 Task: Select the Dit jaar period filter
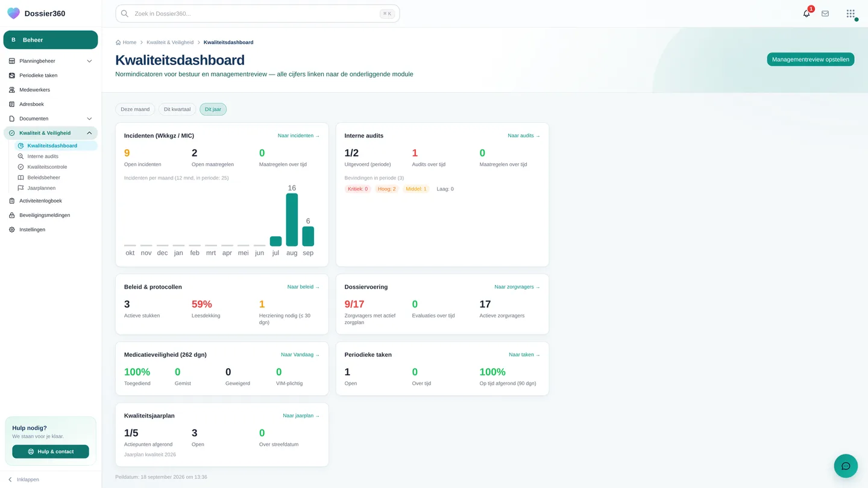pyautogui.click(x=213, y=109)
